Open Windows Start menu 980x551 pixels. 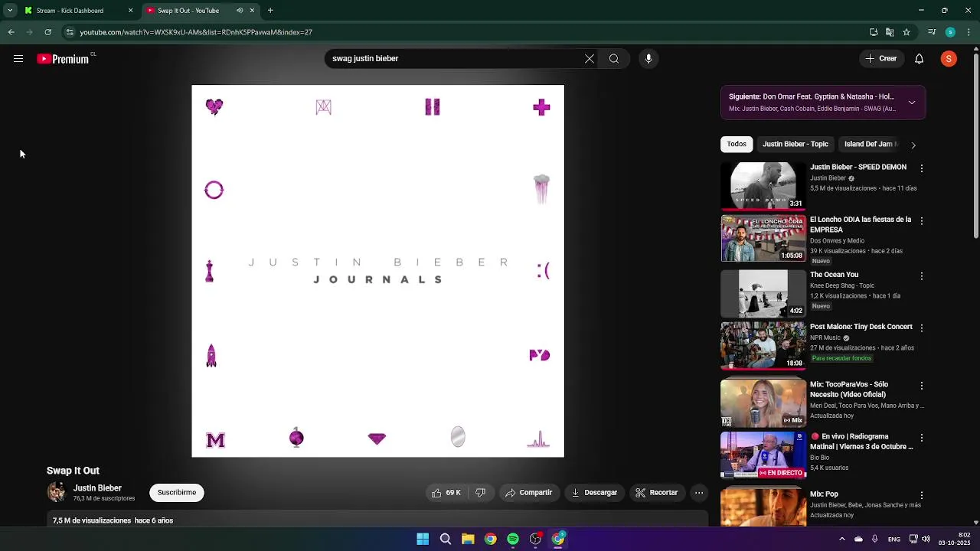point(423,539)
